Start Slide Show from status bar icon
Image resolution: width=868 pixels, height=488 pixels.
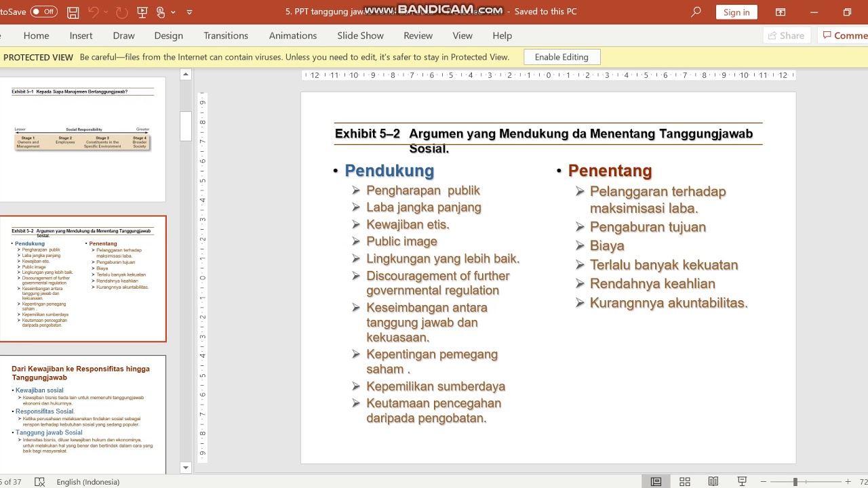(742, 482)
